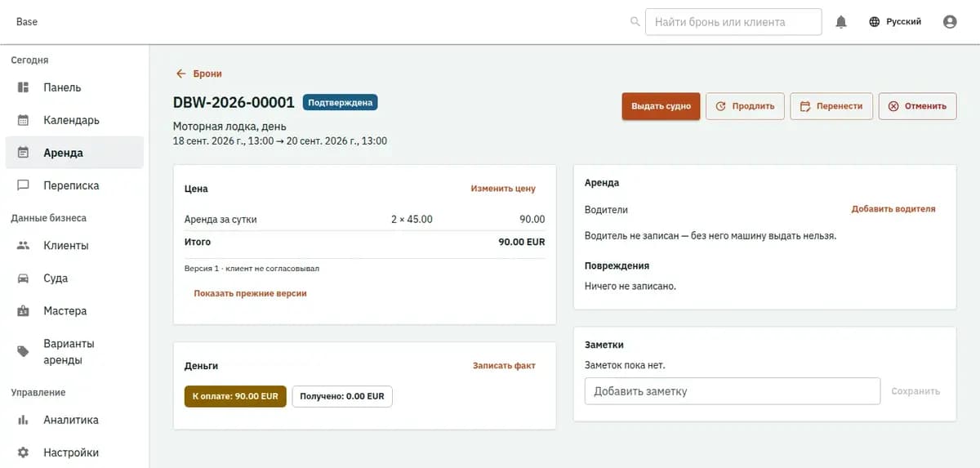Click Водитель не записан warning text
Screen dimensions: 980x468
pyautogui.click(x=710, y=236)
